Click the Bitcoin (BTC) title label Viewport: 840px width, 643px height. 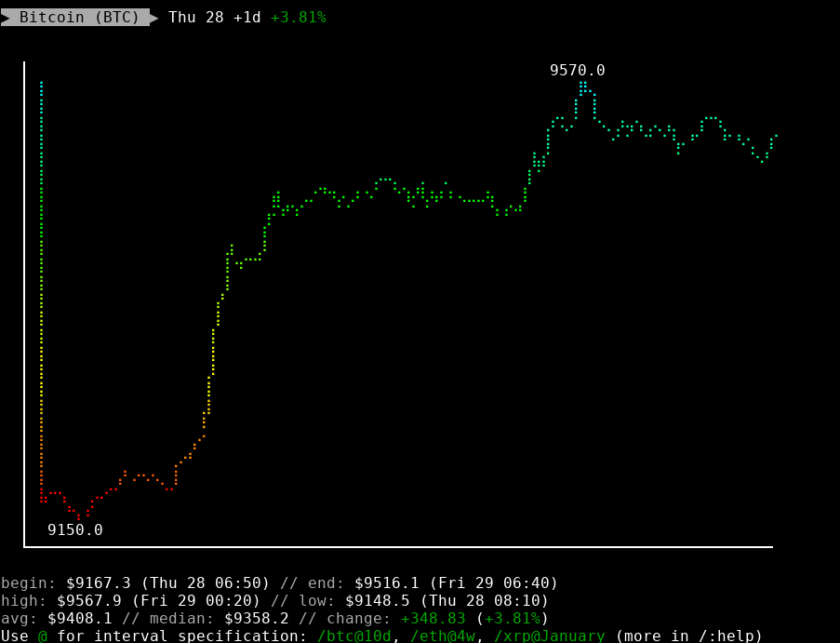(x=79, y=17)
